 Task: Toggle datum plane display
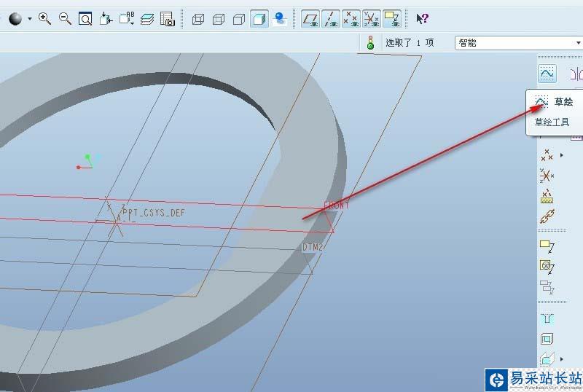click(x=310, y=19)
